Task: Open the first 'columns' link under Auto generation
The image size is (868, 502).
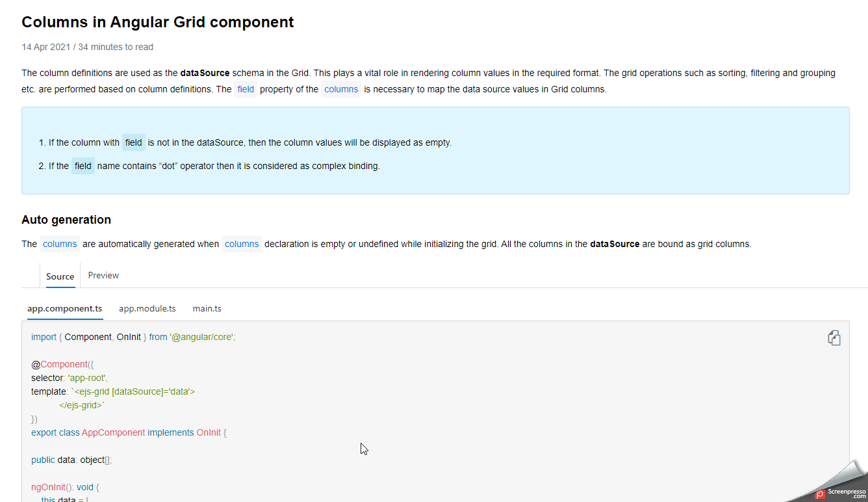Action: [60, 244]
